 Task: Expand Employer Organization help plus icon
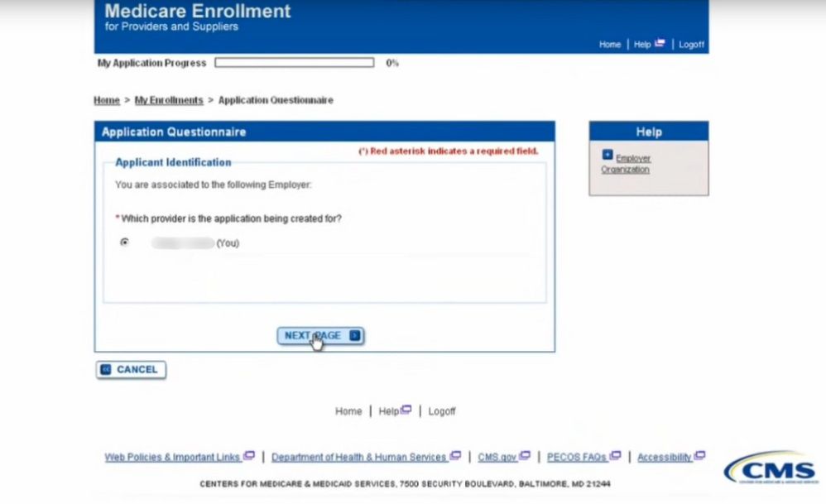coord(607,155)
